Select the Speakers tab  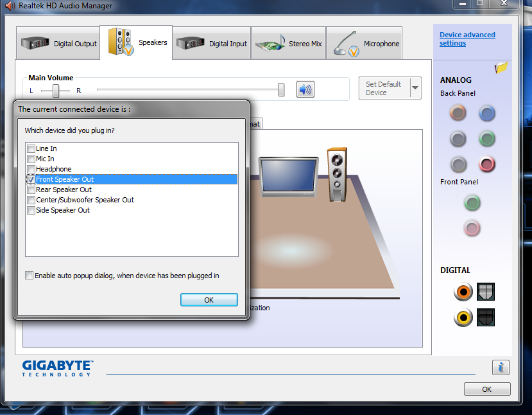click(136, 42)
